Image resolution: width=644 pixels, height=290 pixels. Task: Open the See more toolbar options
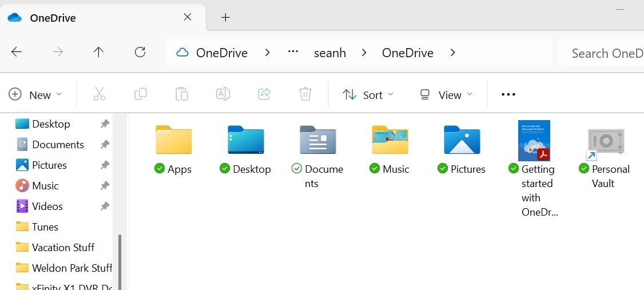508,94
